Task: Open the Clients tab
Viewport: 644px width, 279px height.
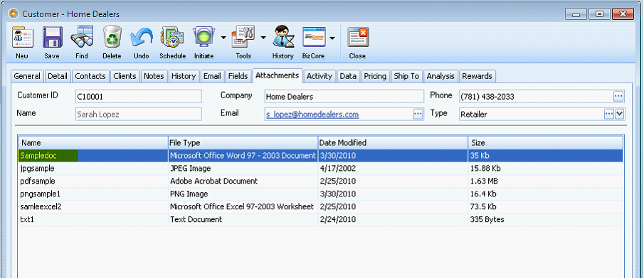Action: click(125, 76)
